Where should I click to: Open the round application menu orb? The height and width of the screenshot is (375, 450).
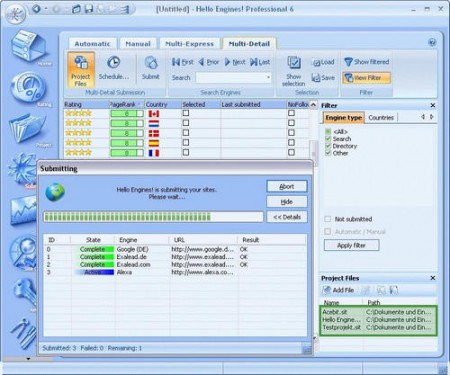(x=15, y=14)
